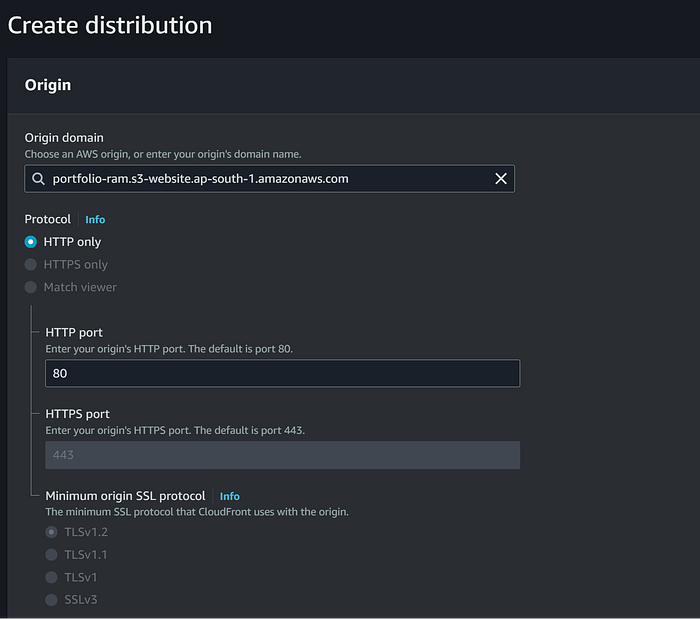The width and height of the screenshot is (700, 619).
Task: Select the SSLv3 radio option
Action: pyautogui.click(x=52, y=600)
